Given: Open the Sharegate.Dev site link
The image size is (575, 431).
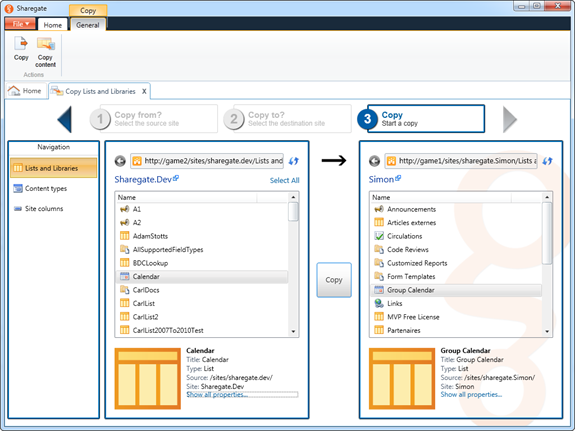Looking at the screenshot, I should click(x=146, y=179).
